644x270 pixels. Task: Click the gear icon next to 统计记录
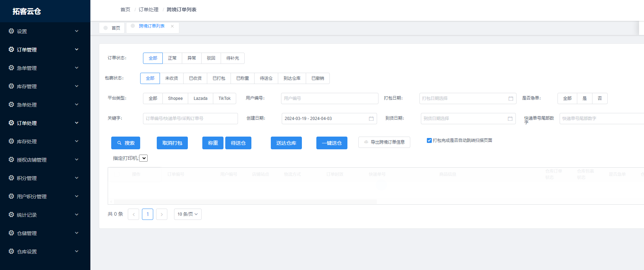point(11,215)
